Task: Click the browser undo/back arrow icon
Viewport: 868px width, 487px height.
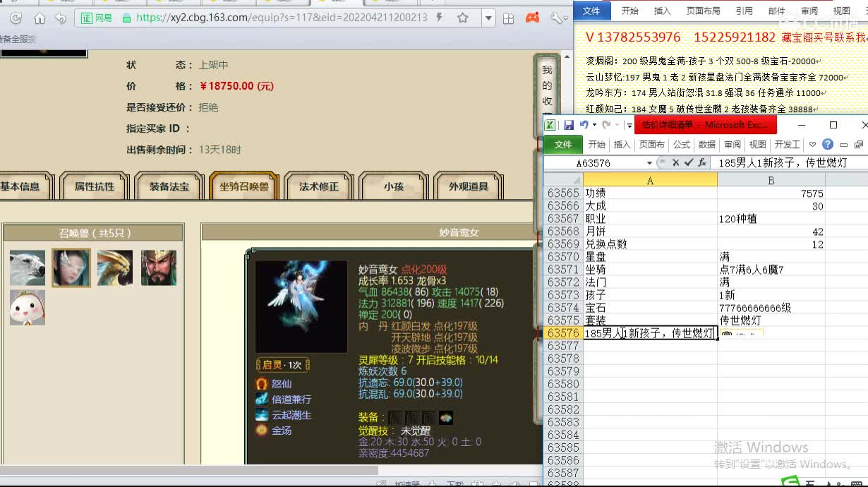Action: coord(61,18)
